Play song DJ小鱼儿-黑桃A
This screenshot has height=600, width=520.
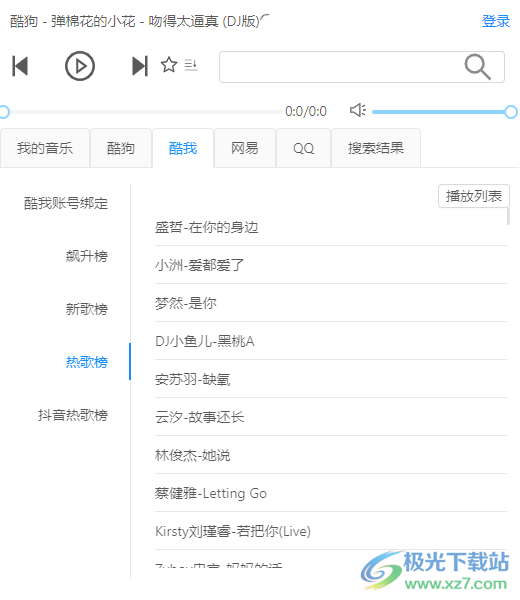tap(331, 341)
